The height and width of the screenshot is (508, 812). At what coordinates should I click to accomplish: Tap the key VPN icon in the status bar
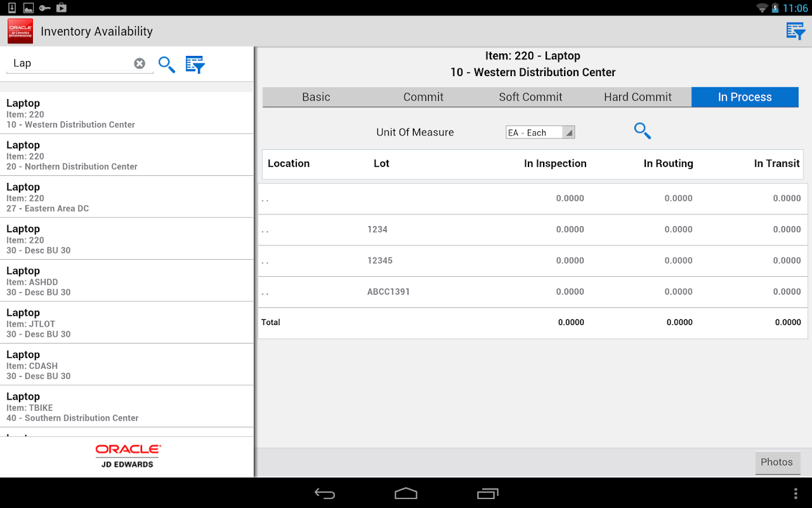coord(45,8)
